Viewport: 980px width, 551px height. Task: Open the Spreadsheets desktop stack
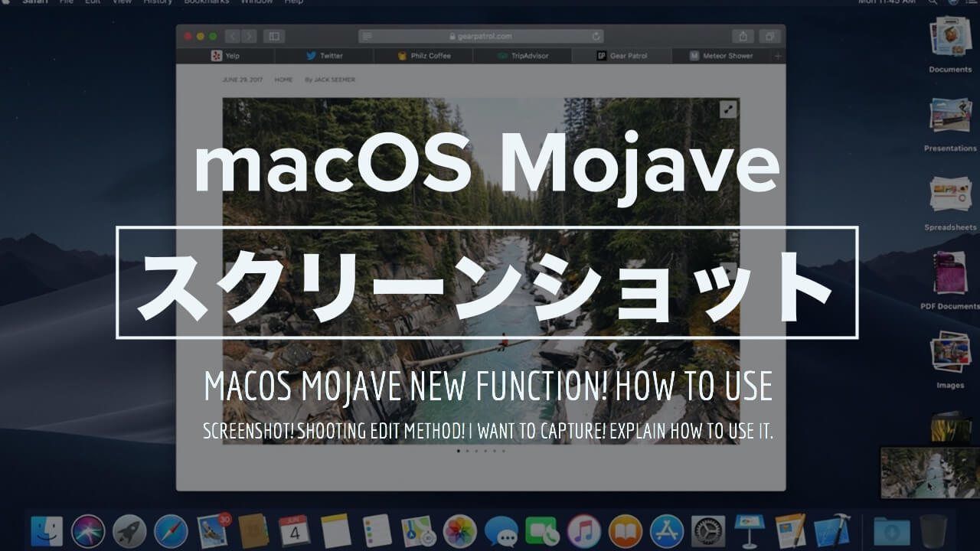tap(950, 204)
